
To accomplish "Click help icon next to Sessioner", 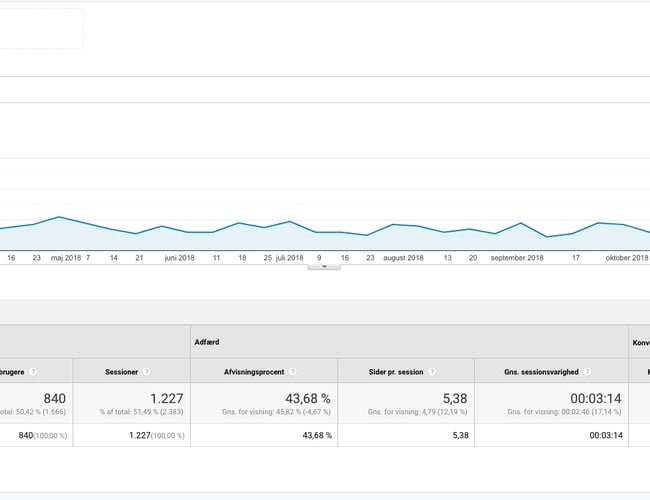I will pyautogui.click(x=147, y=371).
